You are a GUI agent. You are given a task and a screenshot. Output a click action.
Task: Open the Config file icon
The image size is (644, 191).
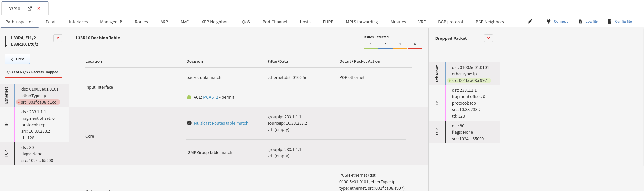[x=610, y=21]
